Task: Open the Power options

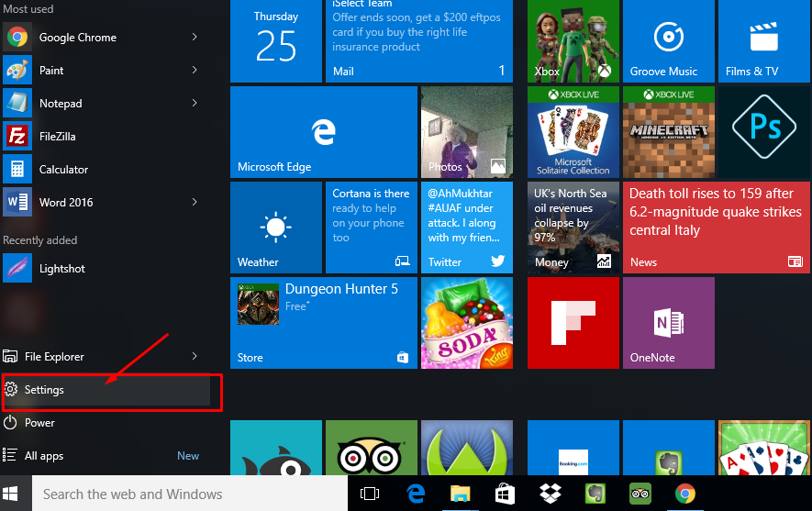Action: point(106,423)
